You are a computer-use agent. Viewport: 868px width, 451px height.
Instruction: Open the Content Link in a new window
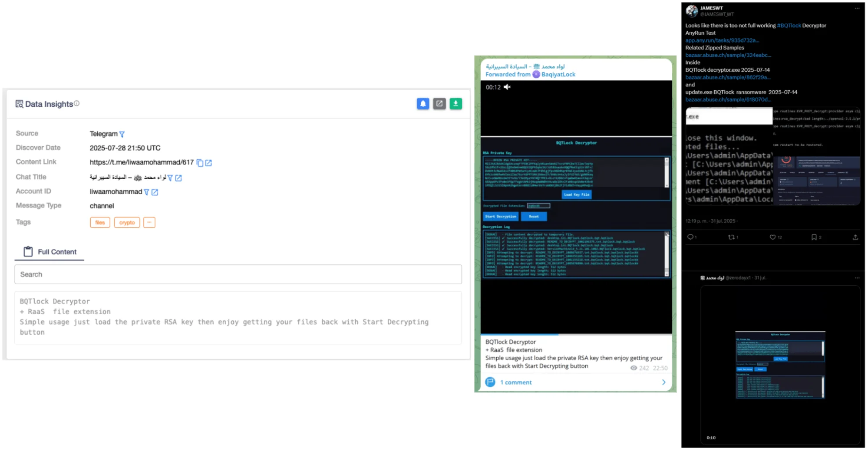click(209, 163)
